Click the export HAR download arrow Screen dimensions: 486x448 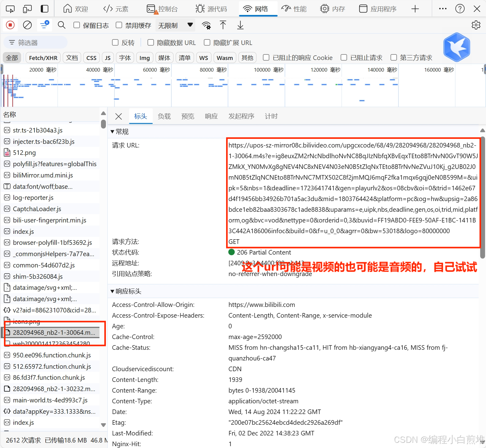241,25
